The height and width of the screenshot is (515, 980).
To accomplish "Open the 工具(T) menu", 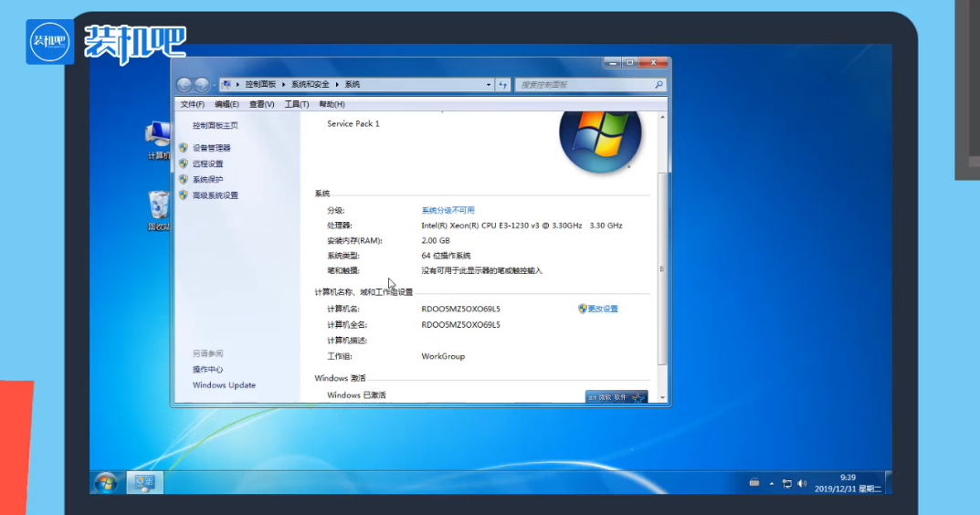I will coord(296,104).
